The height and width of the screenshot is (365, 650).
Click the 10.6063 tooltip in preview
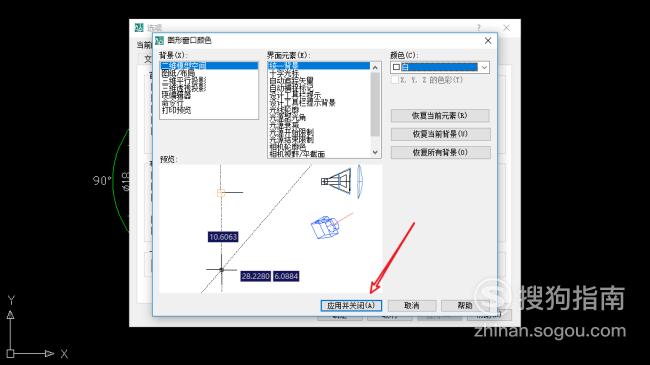[223, 237]
